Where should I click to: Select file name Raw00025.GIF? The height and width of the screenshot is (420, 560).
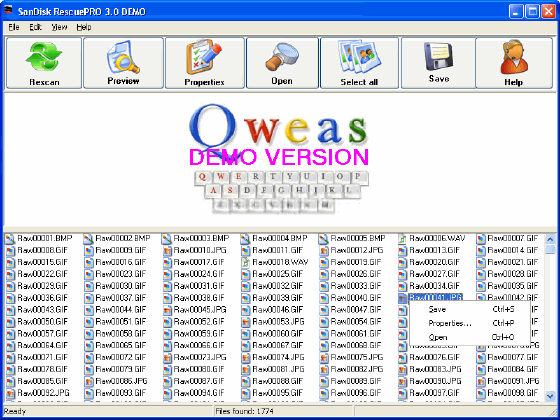point(278,274)
